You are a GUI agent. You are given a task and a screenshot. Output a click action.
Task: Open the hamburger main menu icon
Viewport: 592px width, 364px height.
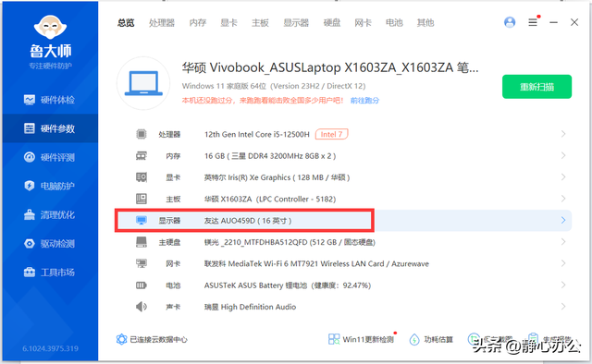[533, 22]
